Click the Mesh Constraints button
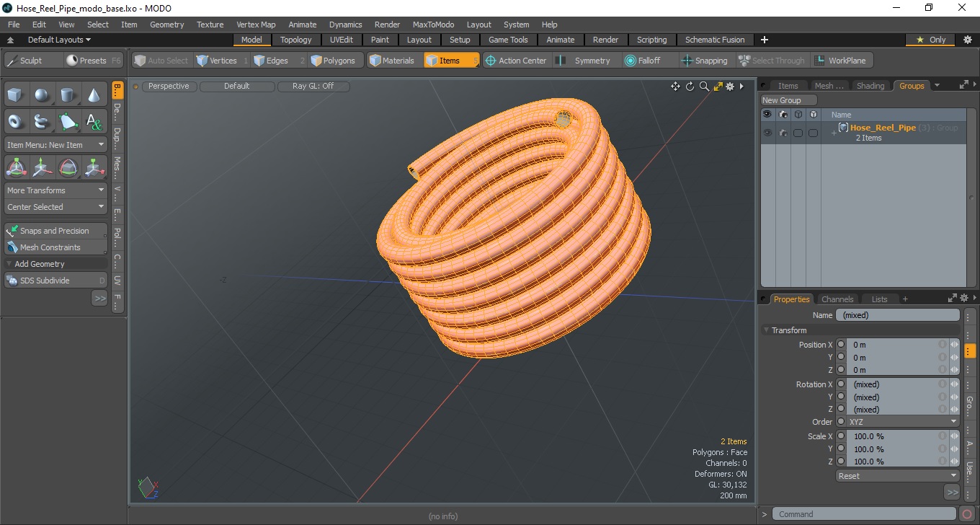Screen dimensions: 980x525 click(56, 247)
